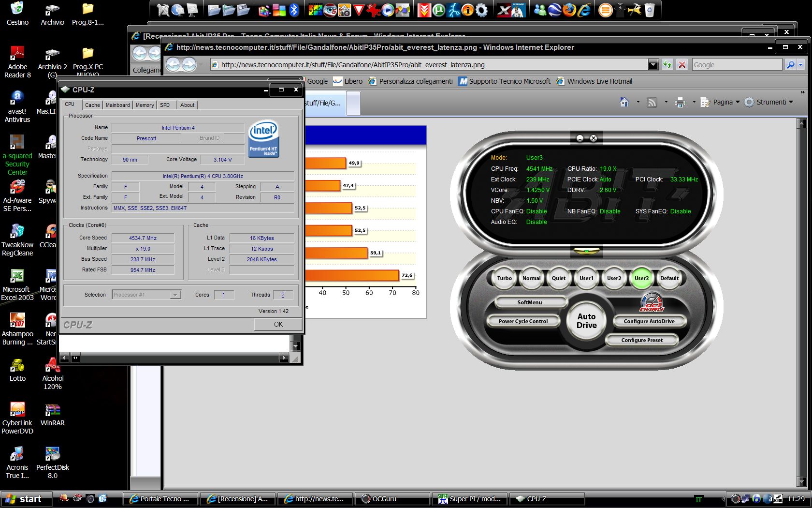Screen dimensions: 812x508
Task: Open Firefox from the top dock
Action: pos(569,10)
